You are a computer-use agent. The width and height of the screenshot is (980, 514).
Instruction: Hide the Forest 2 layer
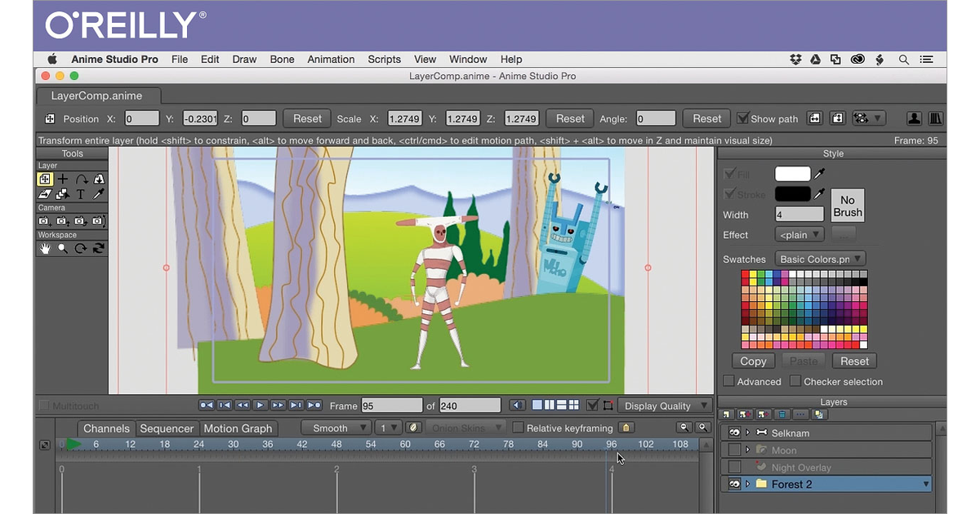(734, 484)
